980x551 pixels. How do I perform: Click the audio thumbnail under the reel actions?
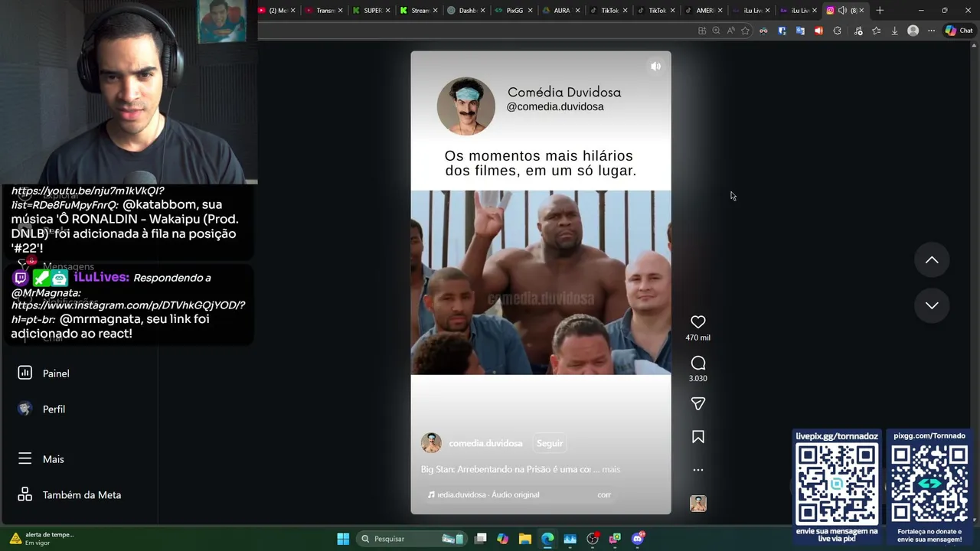click(x=697, y=504)
